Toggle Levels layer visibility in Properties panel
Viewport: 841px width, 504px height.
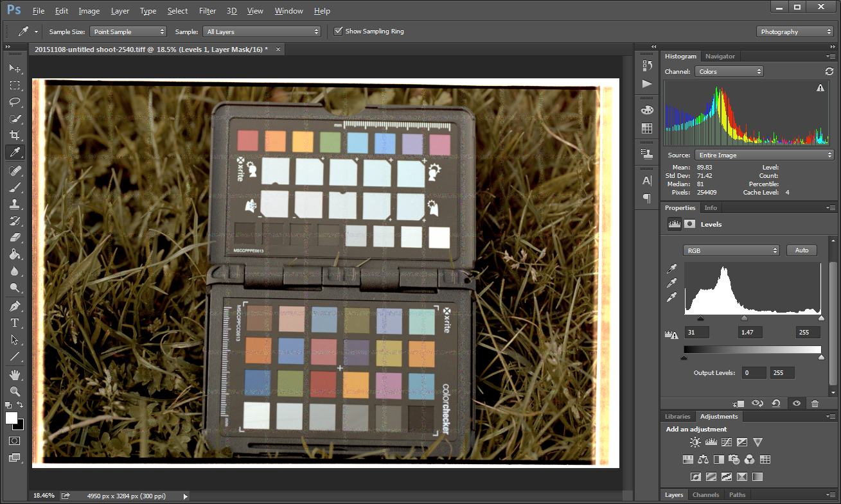coord(796,403)
